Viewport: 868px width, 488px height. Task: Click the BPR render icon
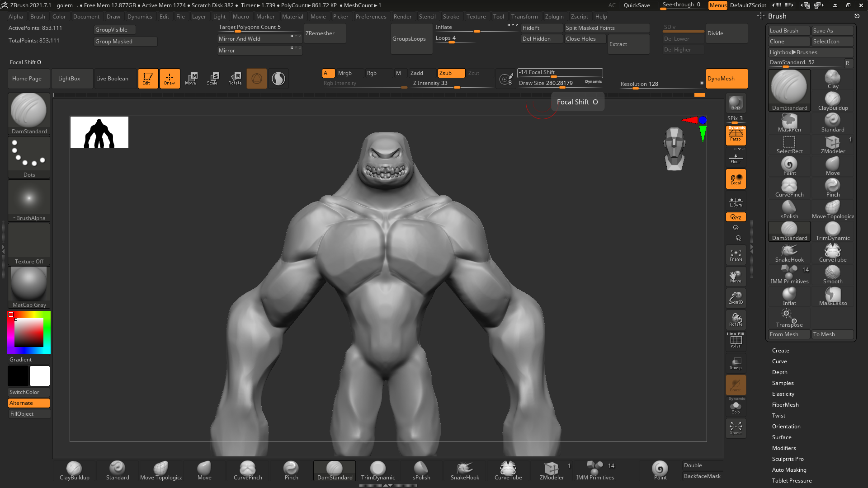point(736,103)
